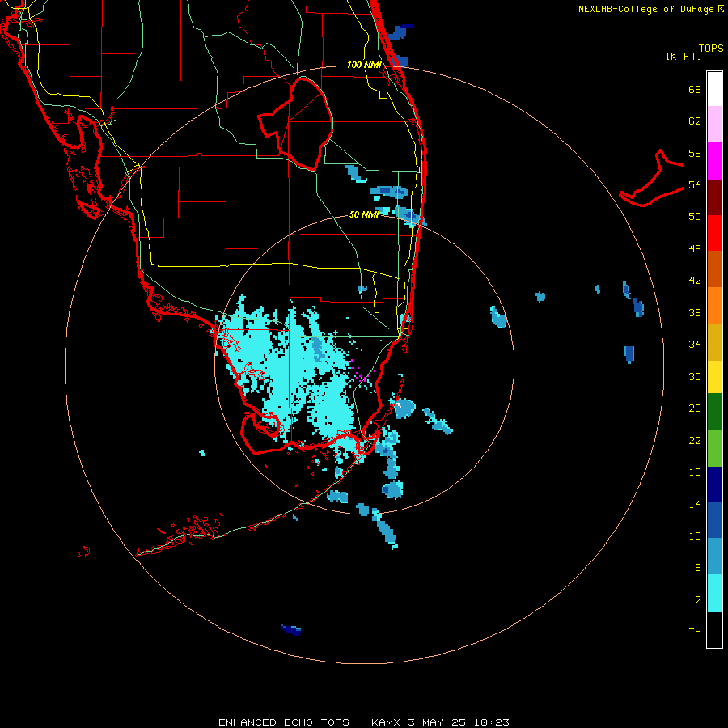Click the 30 legend value
This screenshot has height=728, width=728.
[695, 376]
